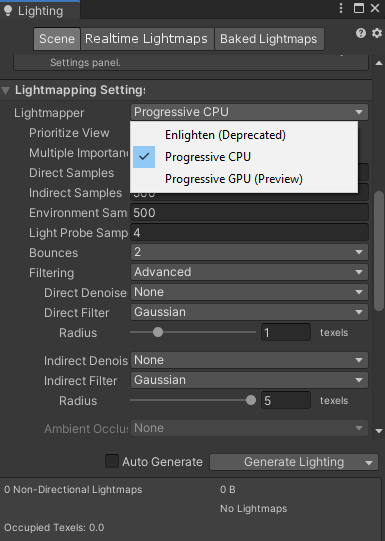Switch to the Realtime Lightmaps tab

[x=146, y=39]
